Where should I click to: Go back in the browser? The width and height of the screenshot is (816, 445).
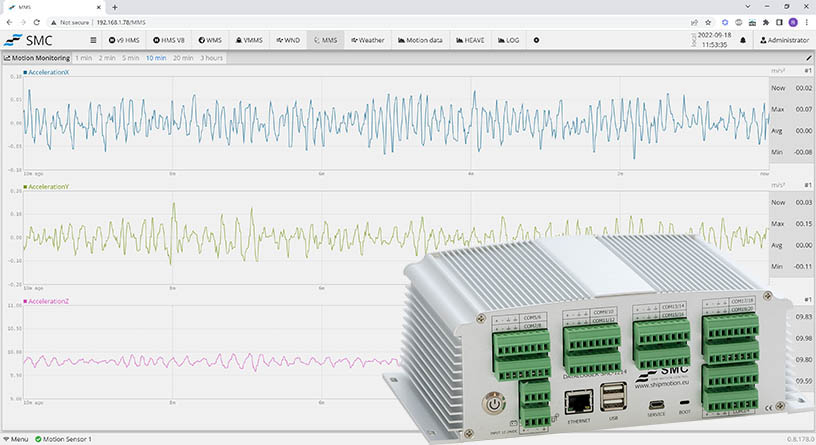[9, 22]
